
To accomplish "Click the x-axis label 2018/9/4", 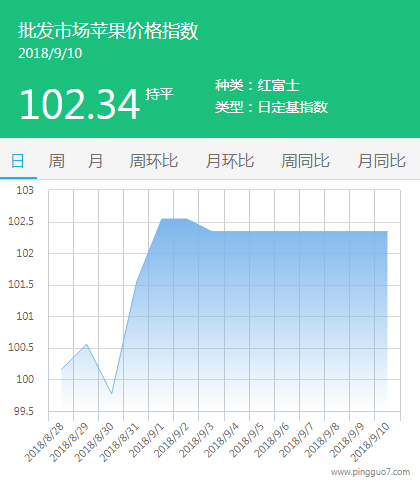I will coord(222,440).
